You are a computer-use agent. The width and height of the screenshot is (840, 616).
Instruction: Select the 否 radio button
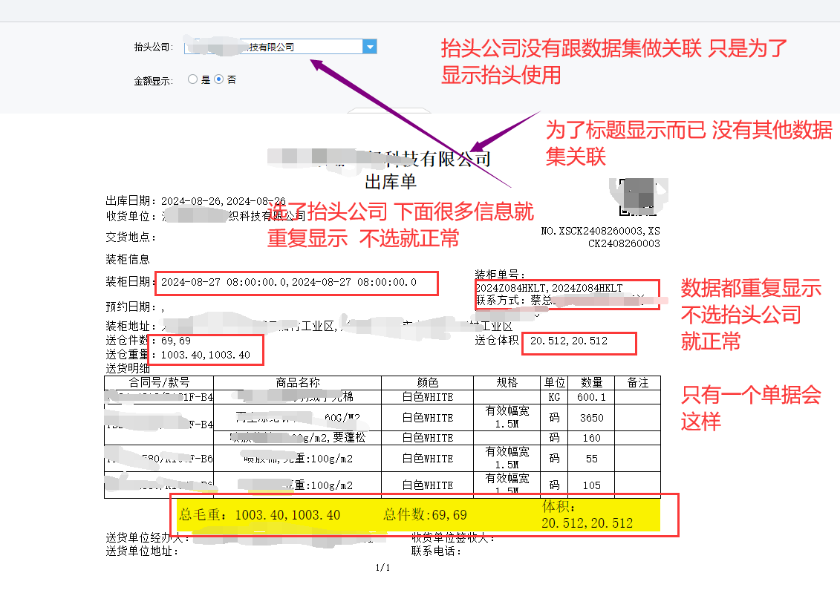click(219, 79)
